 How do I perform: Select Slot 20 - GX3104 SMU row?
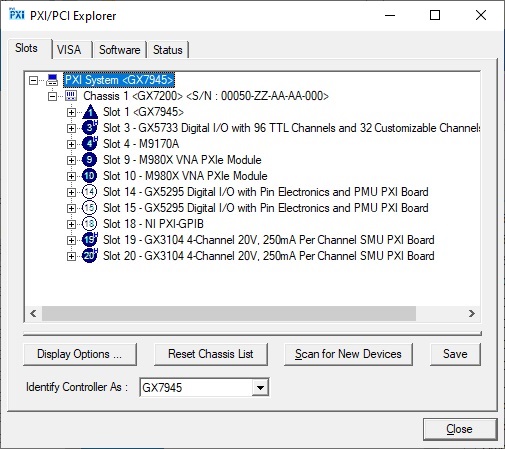(x=269, y=256)
